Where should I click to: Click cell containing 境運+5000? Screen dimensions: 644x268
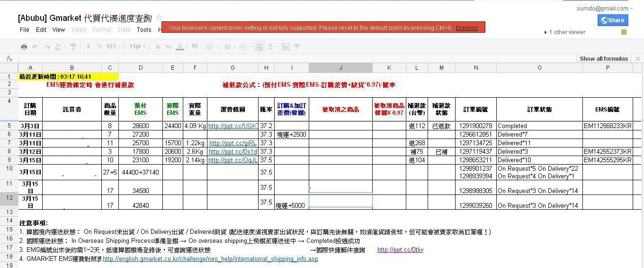click(292, 202)
